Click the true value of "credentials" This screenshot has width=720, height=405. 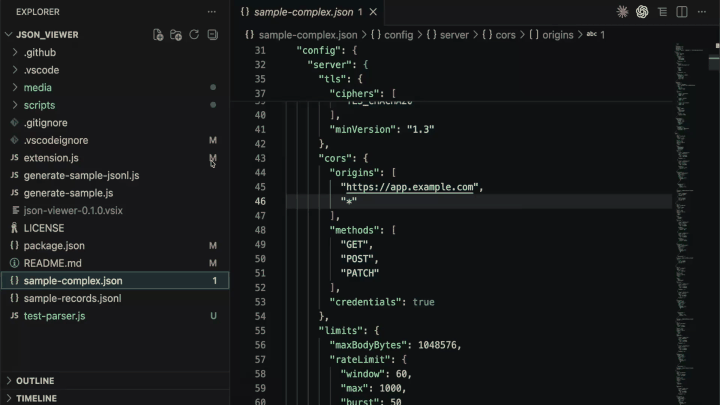[423, 302]
